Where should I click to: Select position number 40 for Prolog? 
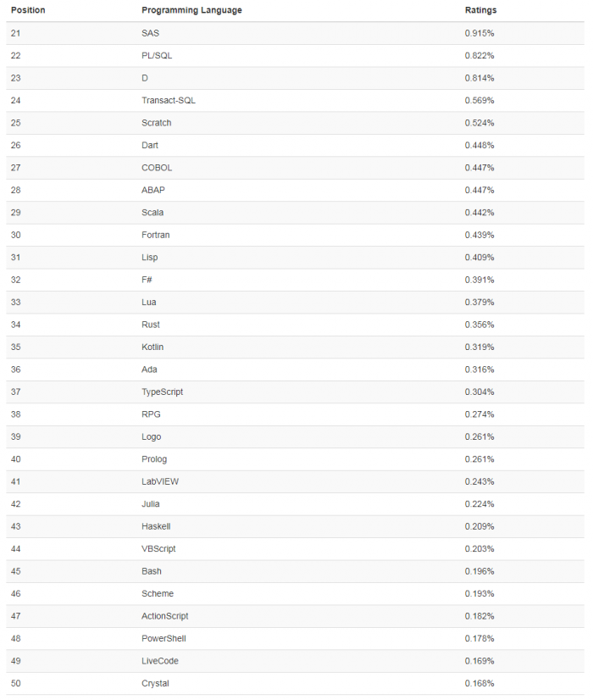pyautogui.click(x=16, y=459)
